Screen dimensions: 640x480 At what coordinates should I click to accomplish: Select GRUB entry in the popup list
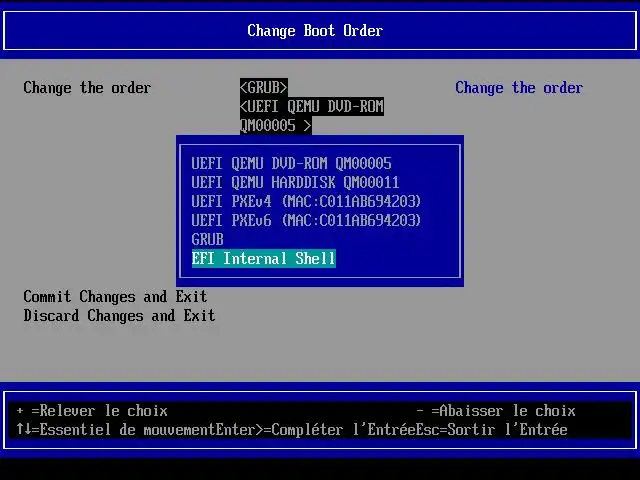[207, 240]
